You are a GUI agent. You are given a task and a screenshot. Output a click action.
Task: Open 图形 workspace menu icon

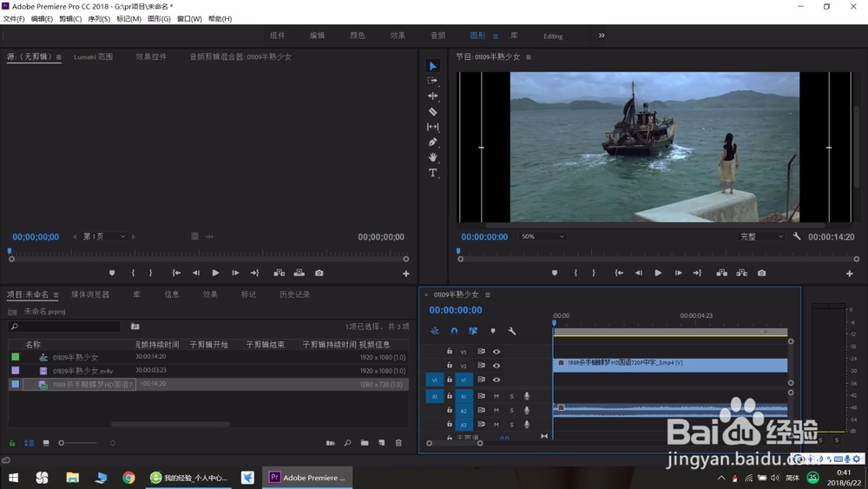click(496, 36)
